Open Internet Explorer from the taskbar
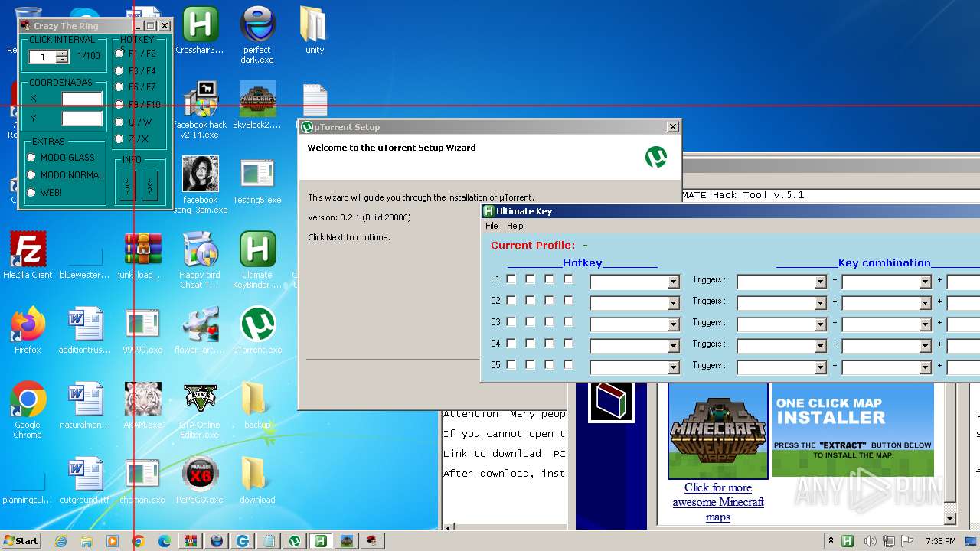This screenshot has width=980, height=551. (60, 541)
